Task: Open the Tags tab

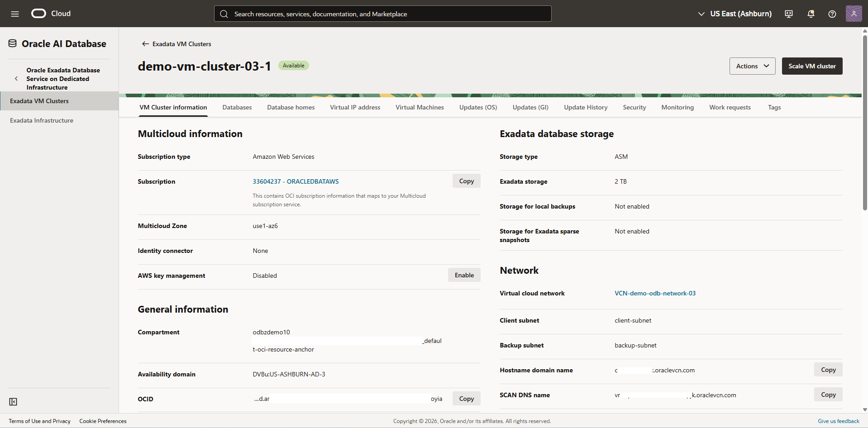Action: click(774, 107)
